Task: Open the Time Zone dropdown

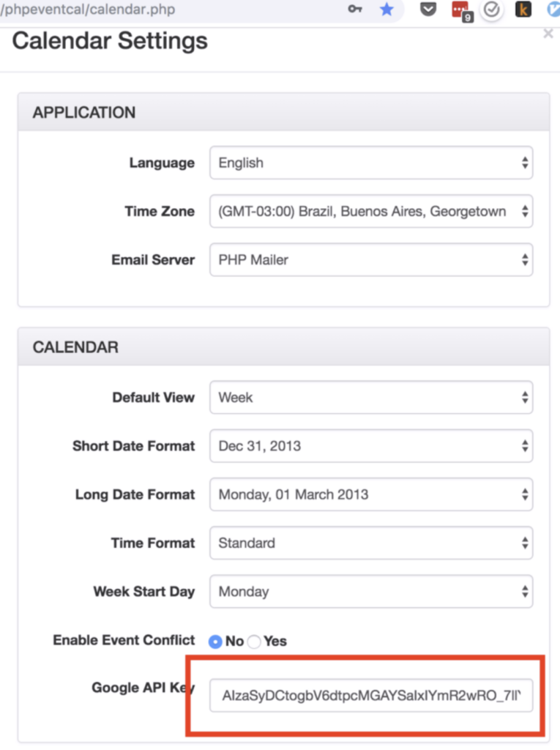Action: (371, 211)
